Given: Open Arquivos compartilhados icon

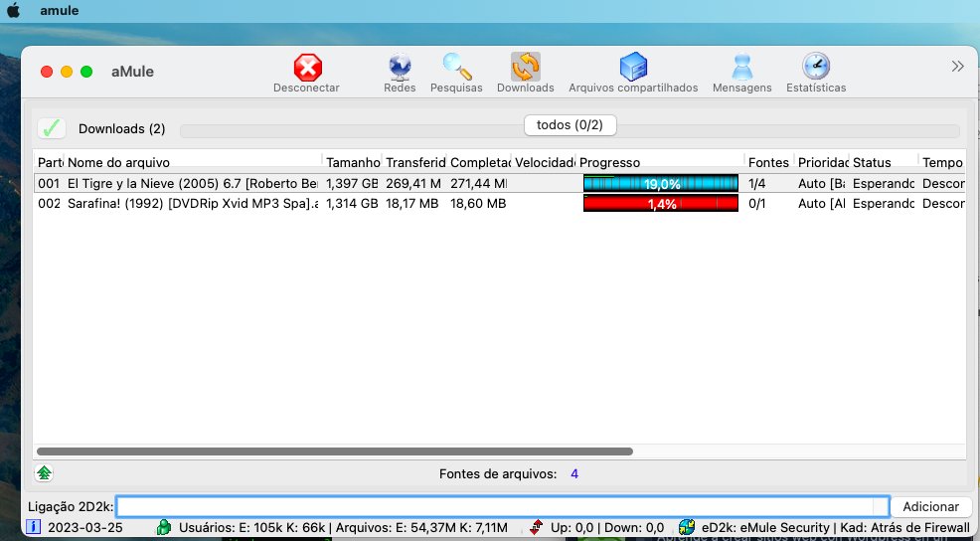Looking at the screenshot, I should pos(633,67).
